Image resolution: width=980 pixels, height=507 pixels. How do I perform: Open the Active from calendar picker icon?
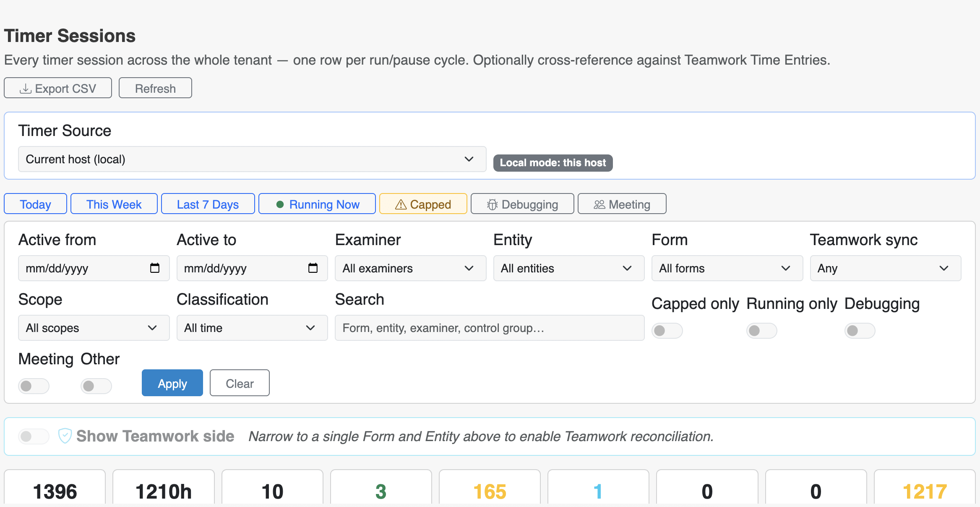point(155,268)
